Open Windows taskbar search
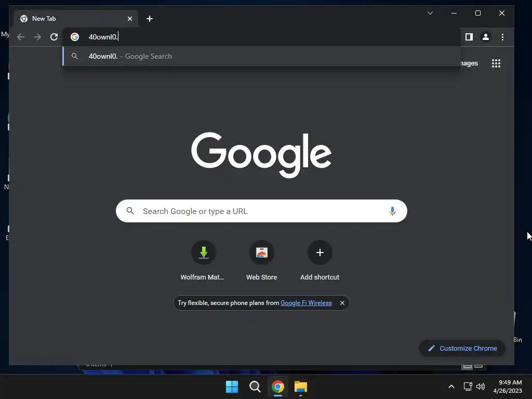Screen dimensions: 532x399 point(255,387)
